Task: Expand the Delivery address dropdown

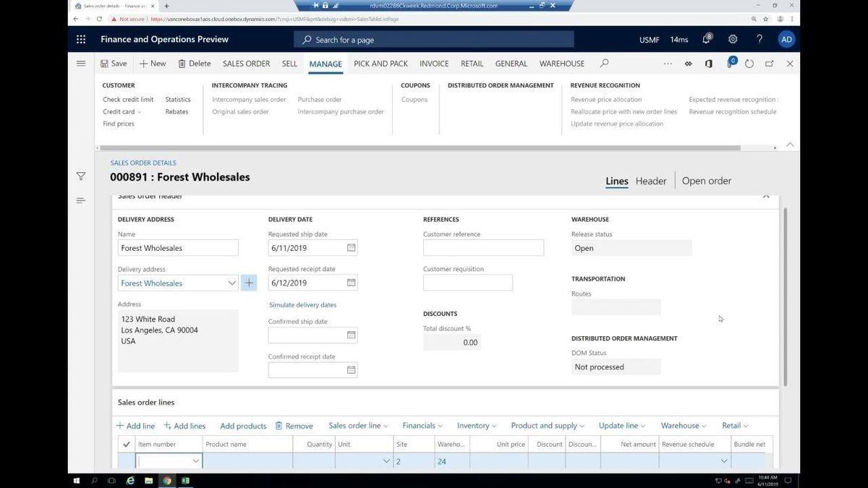Action: (x=231, y=283)
